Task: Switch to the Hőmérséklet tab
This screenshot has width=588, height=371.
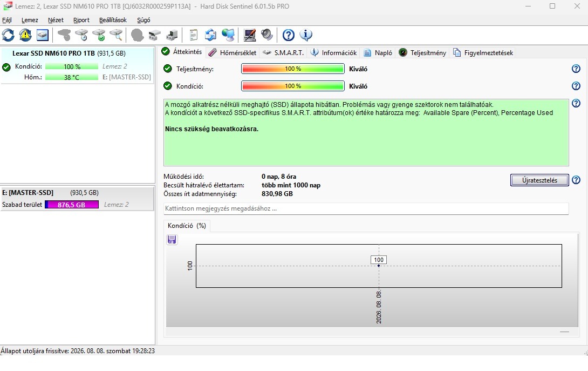Action: pyautogui.click(x=233, y=52)
